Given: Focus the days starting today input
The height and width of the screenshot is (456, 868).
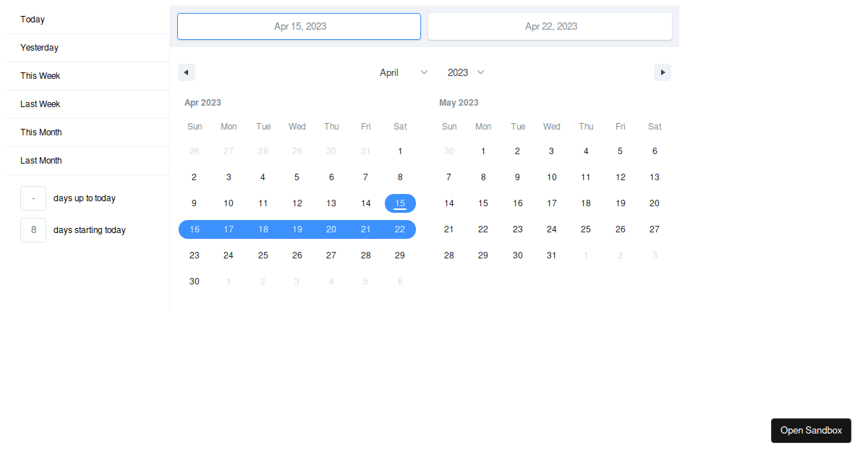Looking at the screenshot, I should click(33, 230).
